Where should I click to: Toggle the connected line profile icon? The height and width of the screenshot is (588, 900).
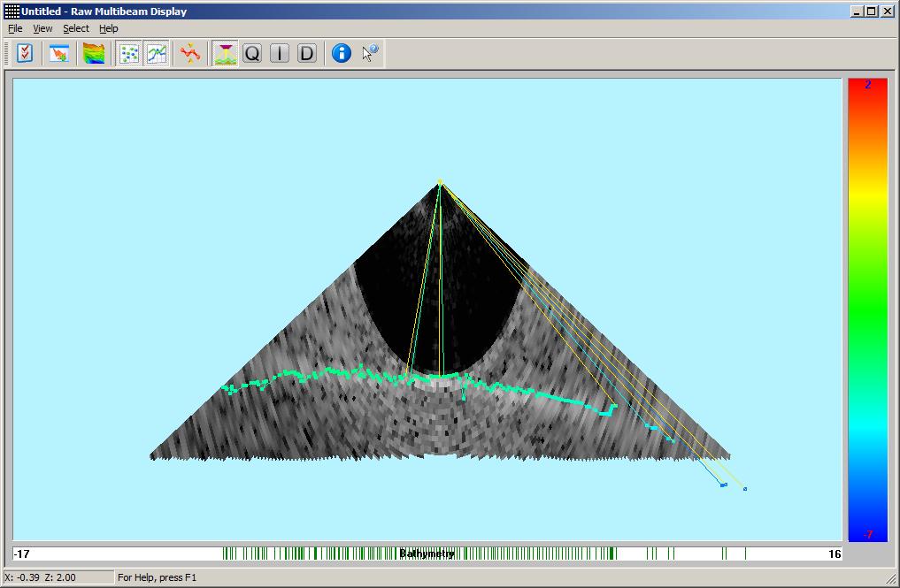pos(157,54)
